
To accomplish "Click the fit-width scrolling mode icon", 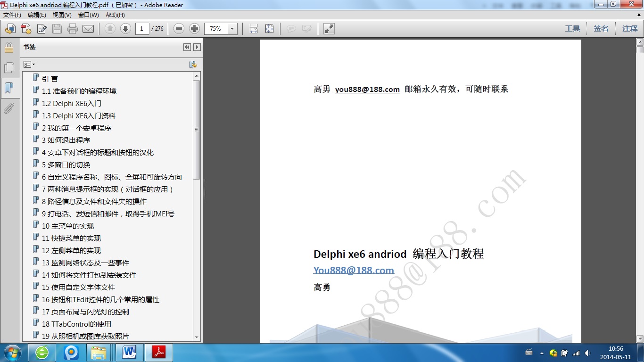I will click(254, 29).
